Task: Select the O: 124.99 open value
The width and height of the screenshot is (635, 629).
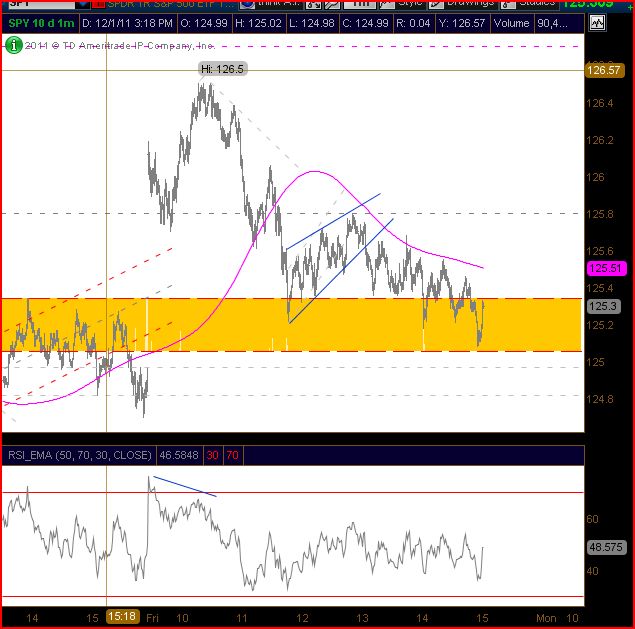Action: pyautogui.click(x=204, y=23)
